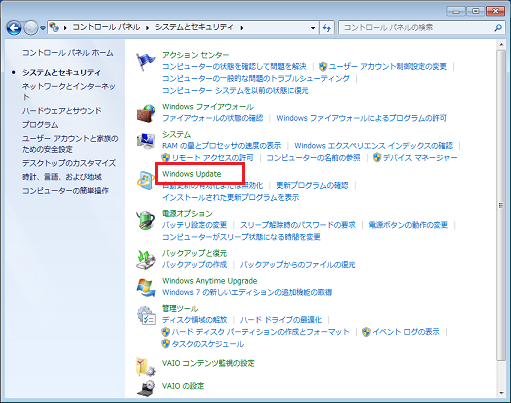This screenshot has width=511, height=403.
Task: Click the Action Center flag icon
Action: (146, 61)
